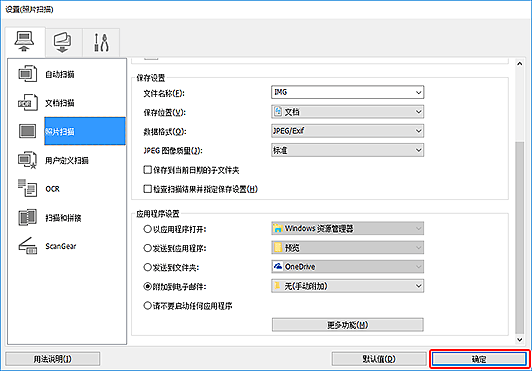Enable 检查扫描结果并指定保存设置 checkbox
The image size is (532, 371).
(x=147, y=189)
